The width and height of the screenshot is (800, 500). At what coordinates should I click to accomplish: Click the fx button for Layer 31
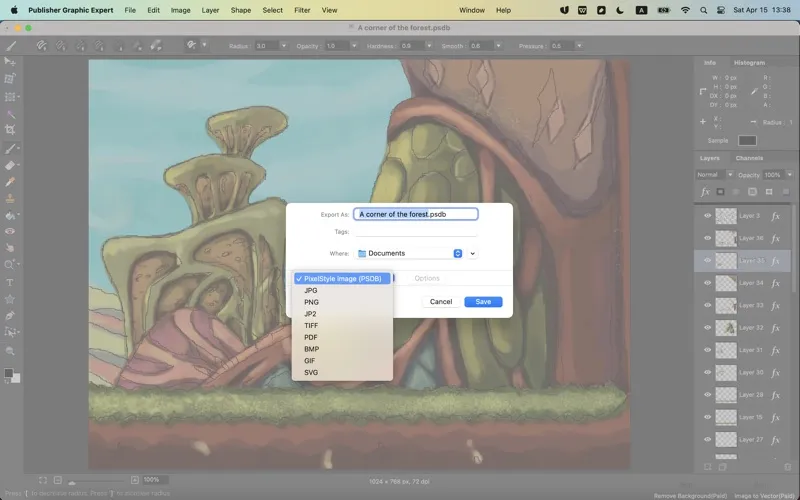coord(776,351)
